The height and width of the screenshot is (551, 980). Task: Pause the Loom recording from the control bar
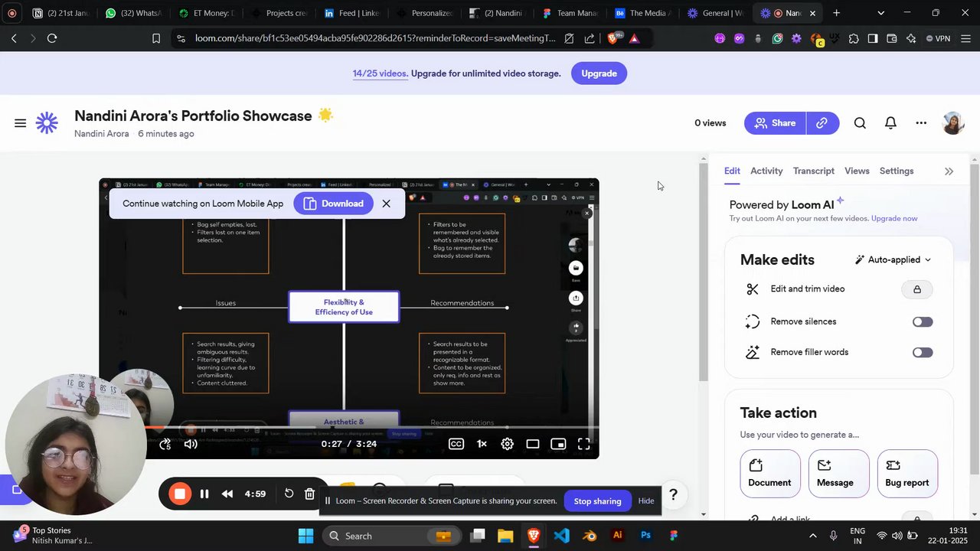tap(204, 494)
